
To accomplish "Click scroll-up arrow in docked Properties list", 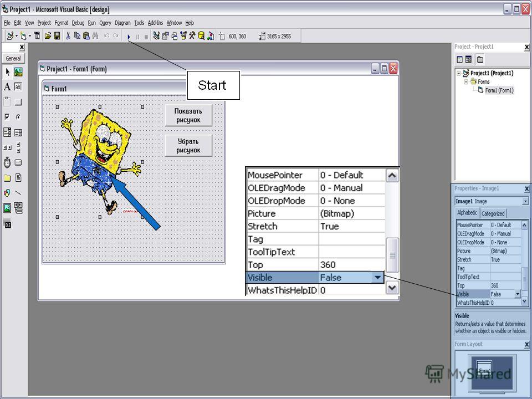I will click(524, 225).
